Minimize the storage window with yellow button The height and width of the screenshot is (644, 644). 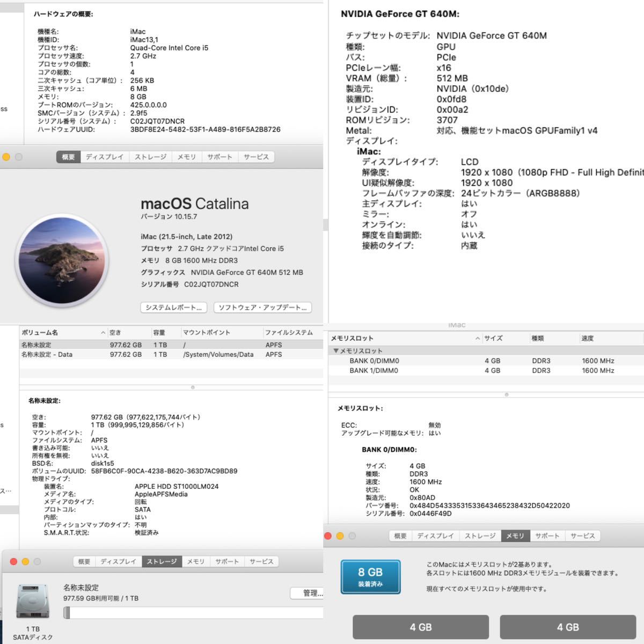pyautogui.click(x=25, y=561)
